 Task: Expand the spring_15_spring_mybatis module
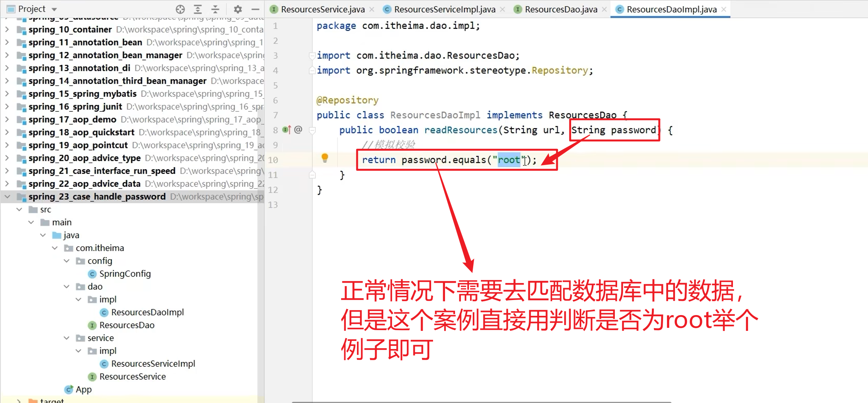pos(7,94)
